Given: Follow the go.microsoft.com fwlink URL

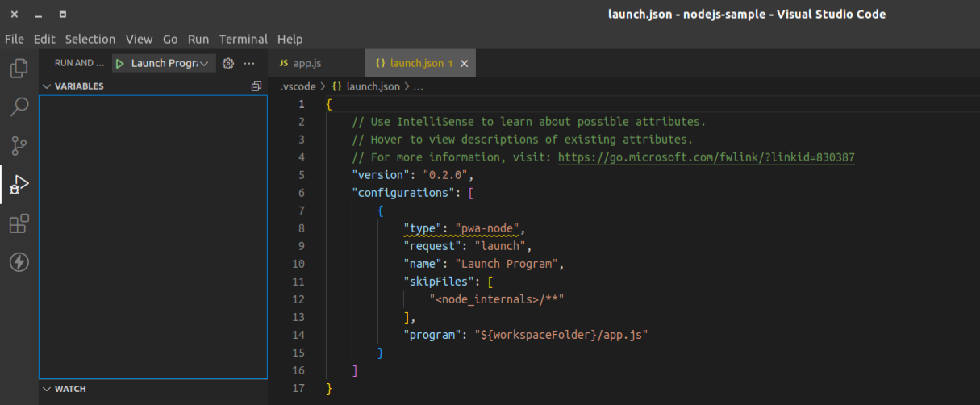Looking at the screenshot, I should coord(706,157).
